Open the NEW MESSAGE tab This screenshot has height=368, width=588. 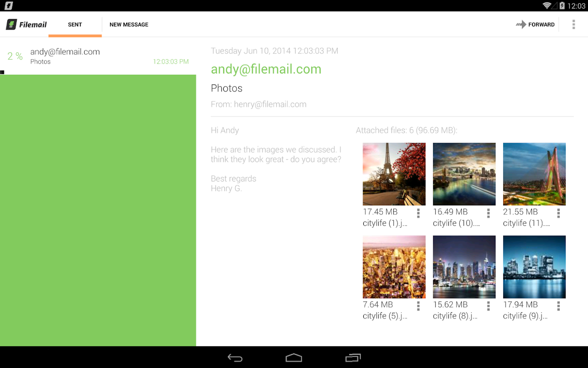coord(129,25)
